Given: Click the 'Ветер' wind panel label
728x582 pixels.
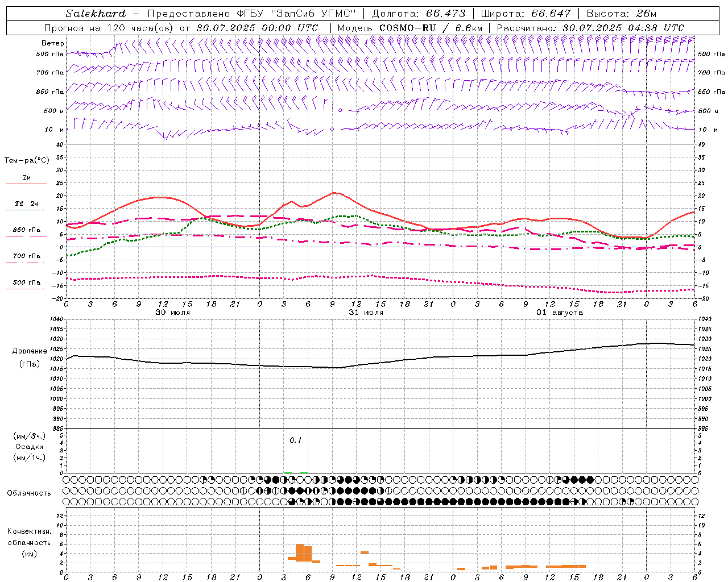Looking at the screenshot, I should point(53,43).
